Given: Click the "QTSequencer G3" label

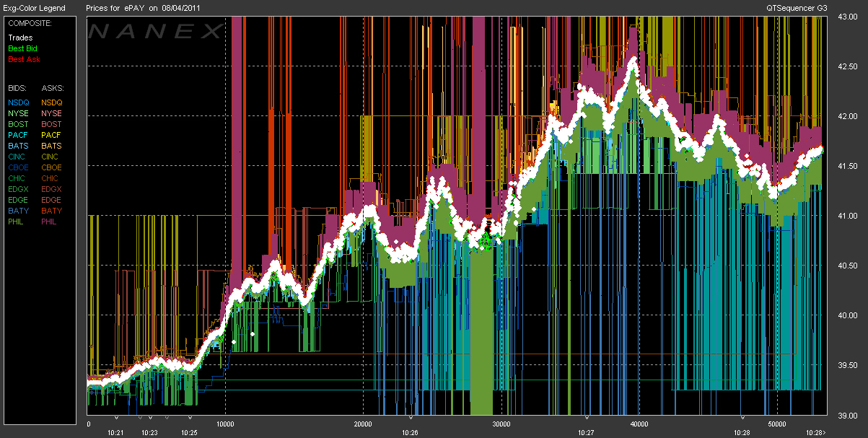Looking at the screenshot, I should [x=799, y=8].
